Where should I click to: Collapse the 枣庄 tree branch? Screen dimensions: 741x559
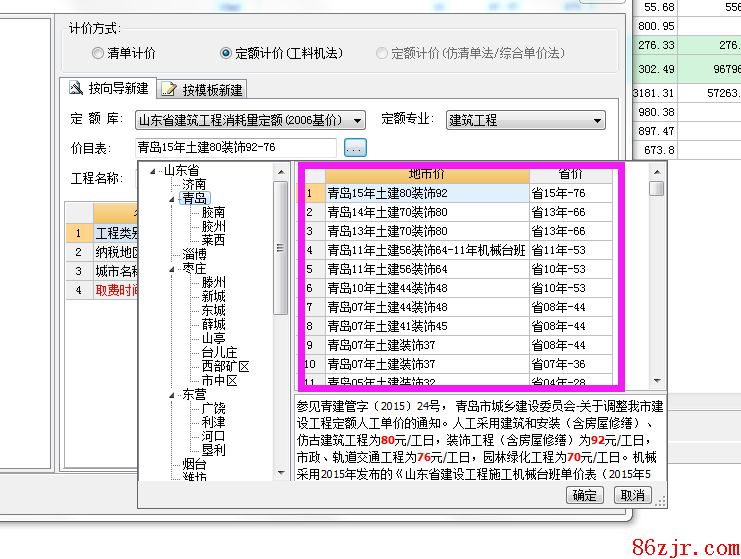tap(173, 269)
